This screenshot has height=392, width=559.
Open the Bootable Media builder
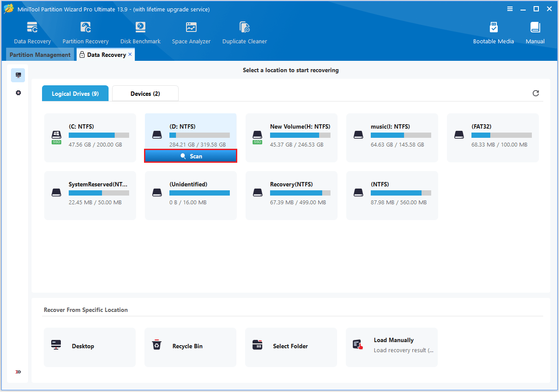[x=493, y=33]
